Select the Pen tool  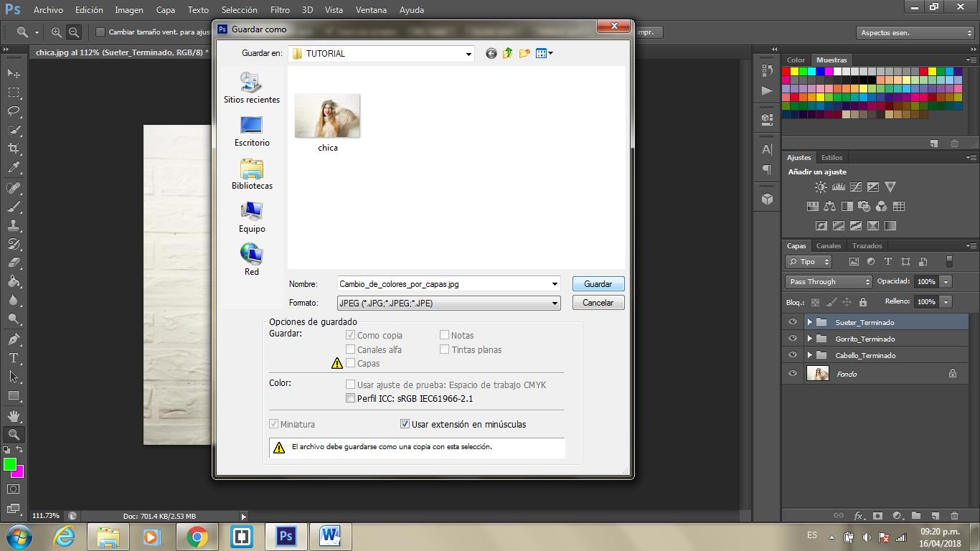point(14,339)
